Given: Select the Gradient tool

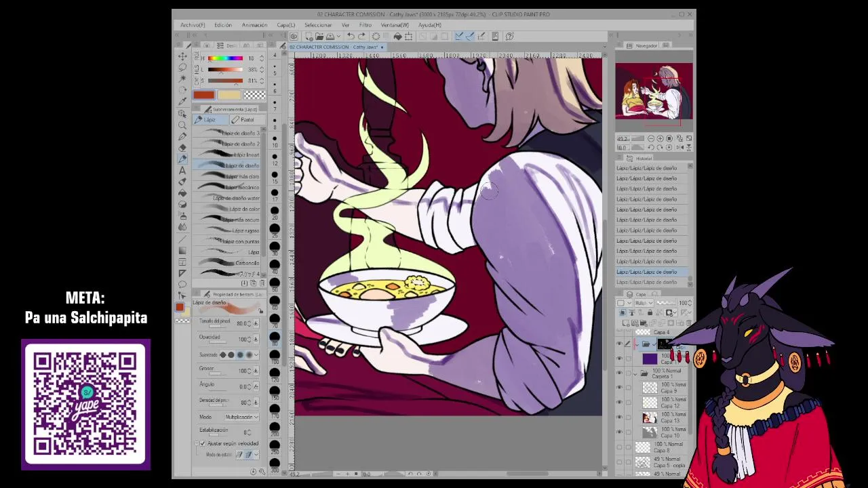Looking at the screenshot, I should click(x=182, y=250).
